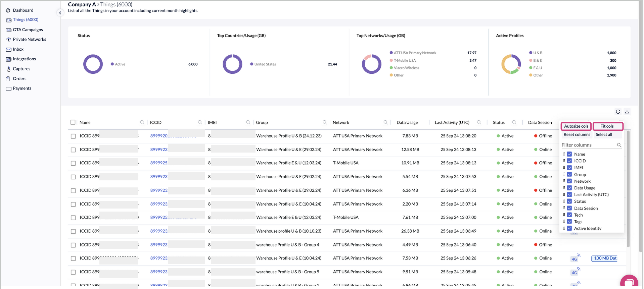This screenshot has height=289, width=644.
Task: Open the Status column search filter
Action: pos(514,122)
